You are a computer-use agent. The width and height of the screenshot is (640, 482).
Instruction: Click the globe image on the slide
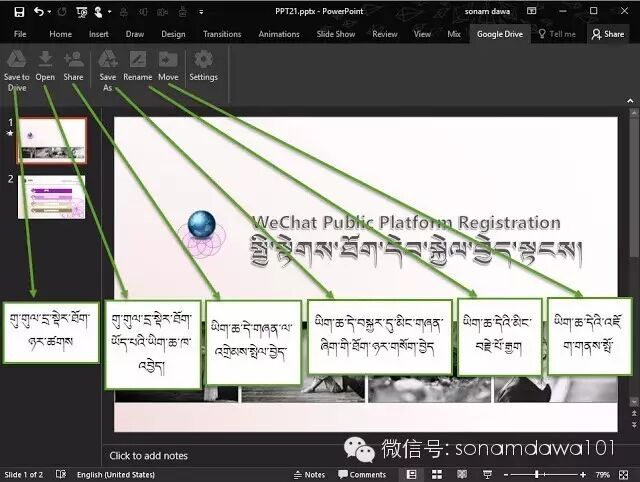point(202,224)
